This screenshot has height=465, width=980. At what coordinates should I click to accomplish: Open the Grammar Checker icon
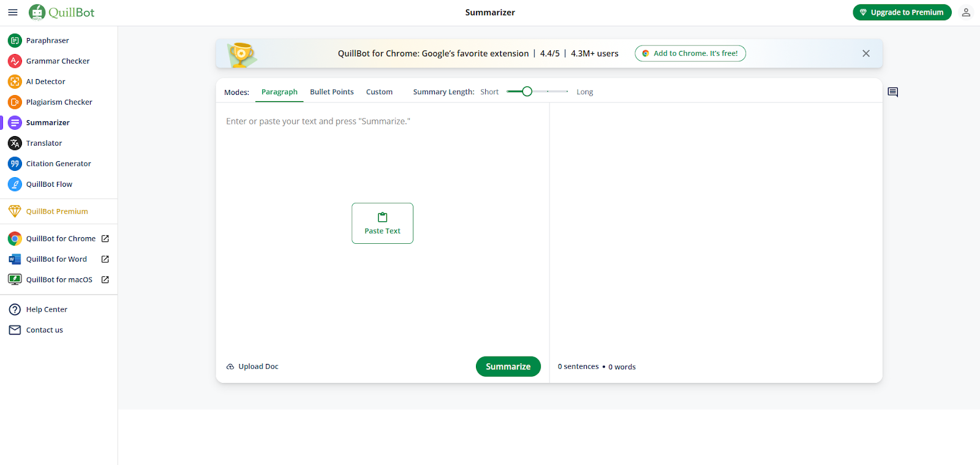pyautogui.click(x=15, y=61)
